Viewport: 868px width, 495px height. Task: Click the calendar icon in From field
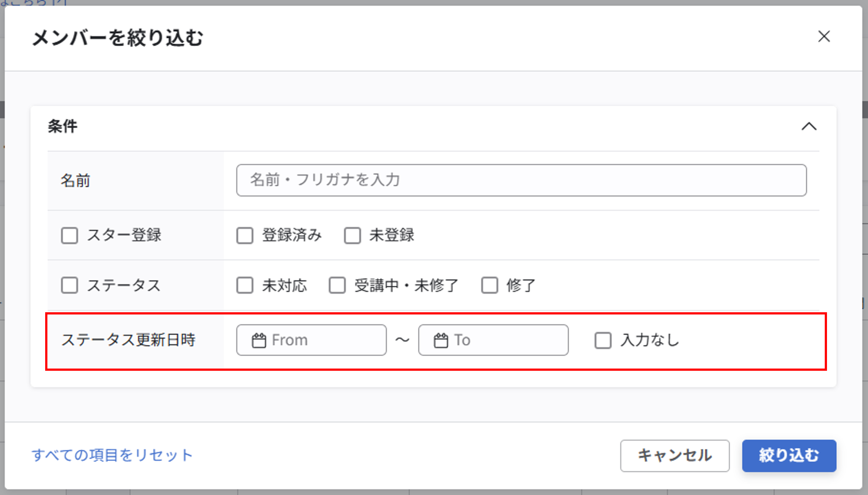[259, 340]
